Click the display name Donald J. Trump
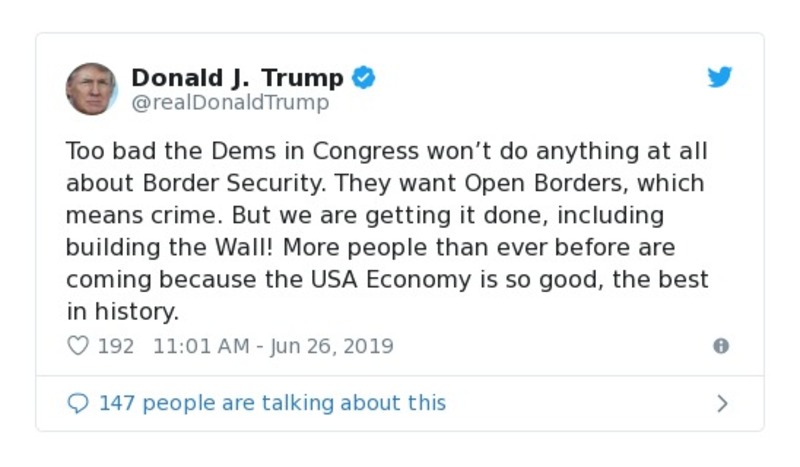This screenshot has width=800, height=467. pyautogui.click(x=237, y=78)
